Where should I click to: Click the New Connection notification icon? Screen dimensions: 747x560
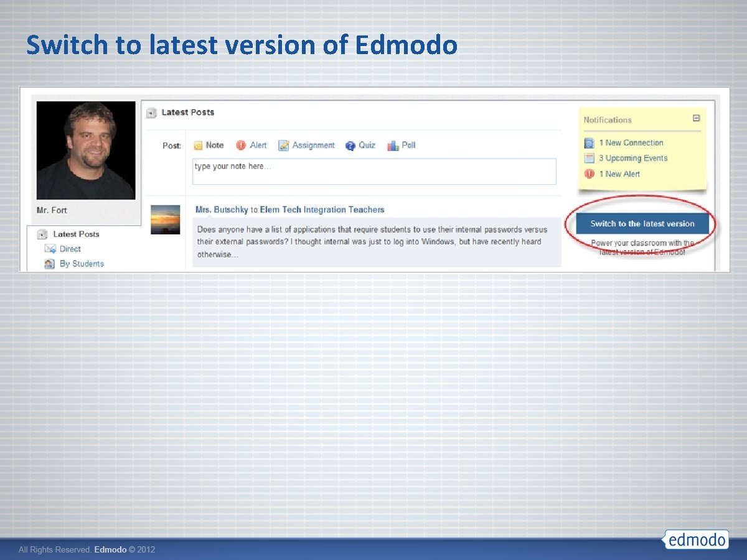[589, 142]
